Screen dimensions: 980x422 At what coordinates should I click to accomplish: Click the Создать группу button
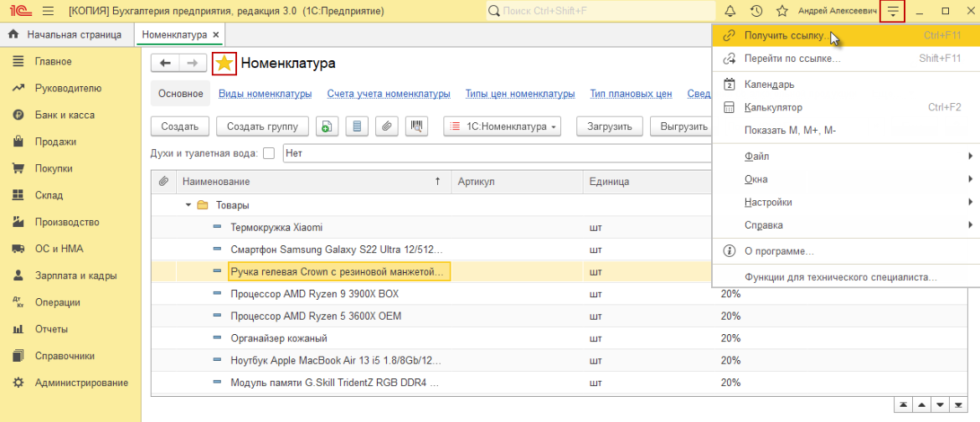[x=262, y=126]
